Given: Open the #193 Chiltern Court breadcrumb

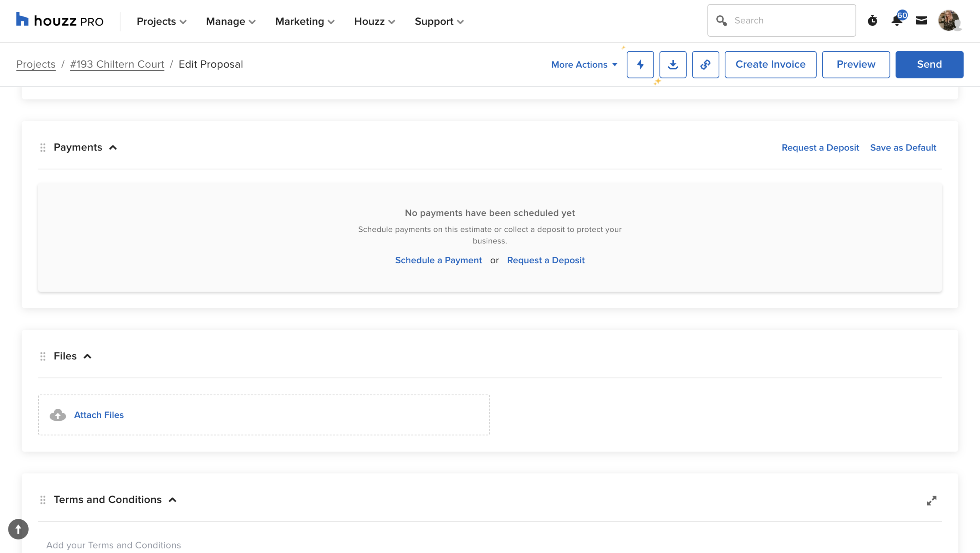Looking at the screenshot, I should pyautogui.click(x=117, y=64).
